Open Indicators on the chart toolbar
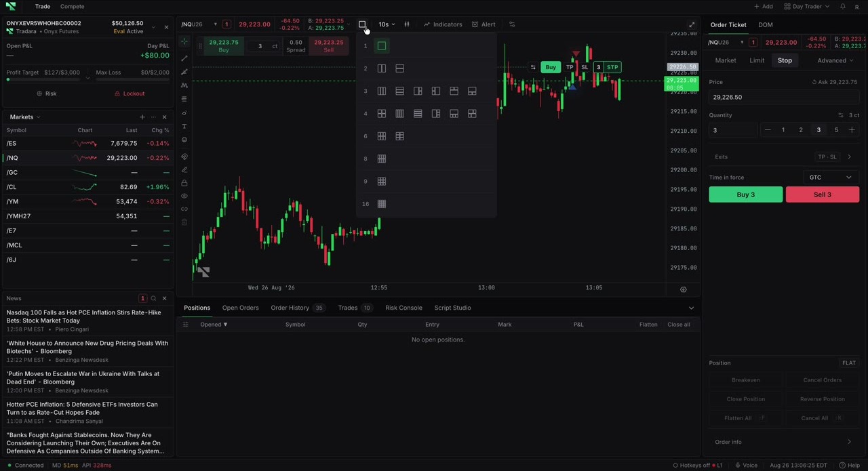Viewport: 868px width, 471px height. (443, 24)
